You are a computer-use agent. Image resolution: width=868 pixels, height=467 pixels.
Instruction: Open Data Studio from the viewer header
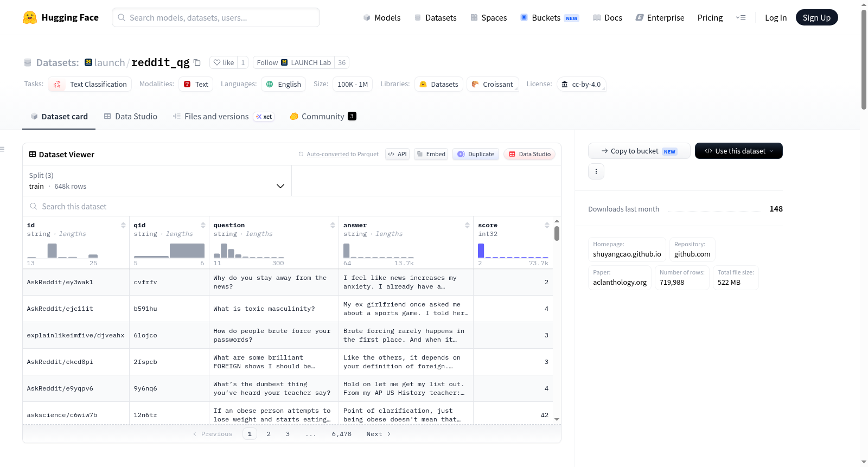point(529,154)
